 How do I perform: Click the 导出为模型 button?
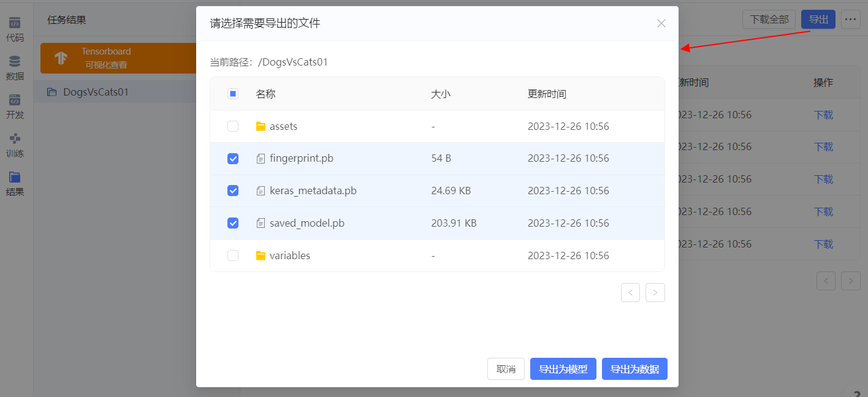(x=563, y=369)
